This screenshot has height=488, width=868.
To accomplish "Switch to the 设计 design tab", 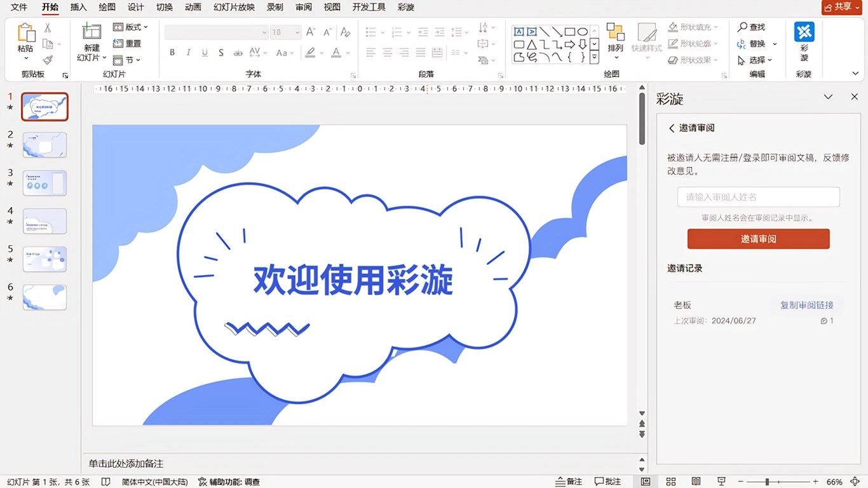I will tap(135, 7).
